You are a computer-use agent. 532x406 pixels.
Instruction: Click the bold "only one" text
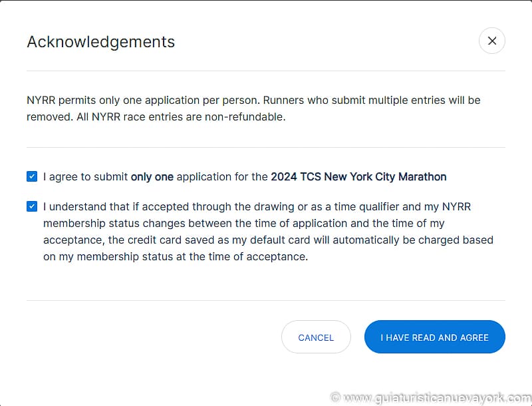[x=152, y=177]
